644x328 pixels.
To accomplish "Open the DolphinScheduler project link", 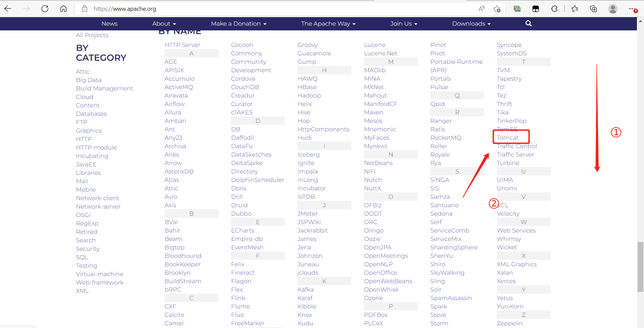I will pos(258,180).
